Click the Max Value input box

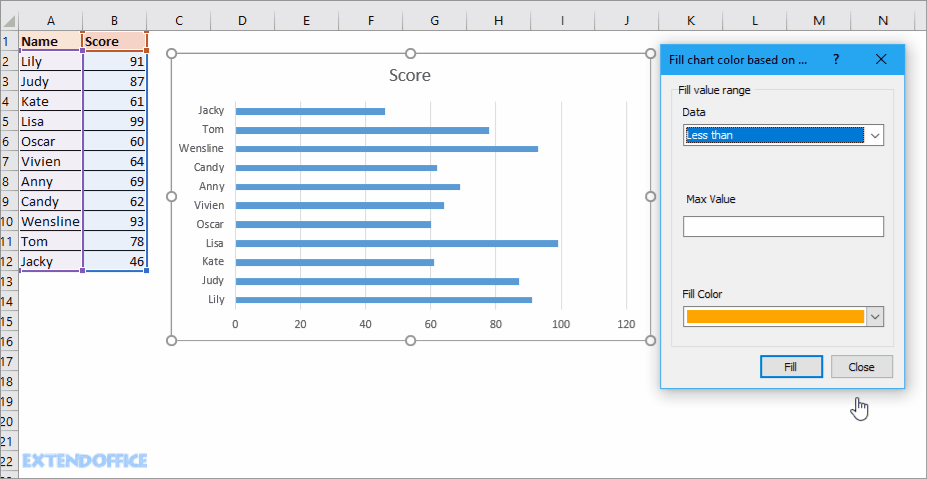783,227
